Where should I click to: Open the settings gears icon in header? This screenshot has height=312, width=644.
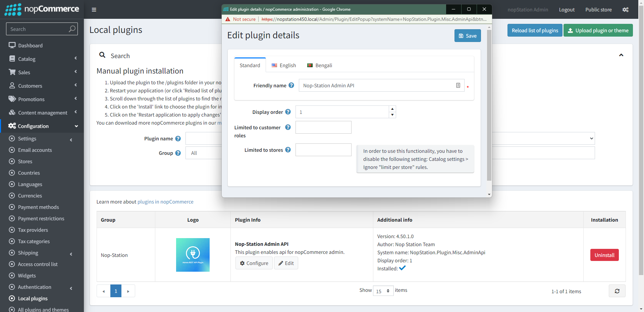coord(626,10)
